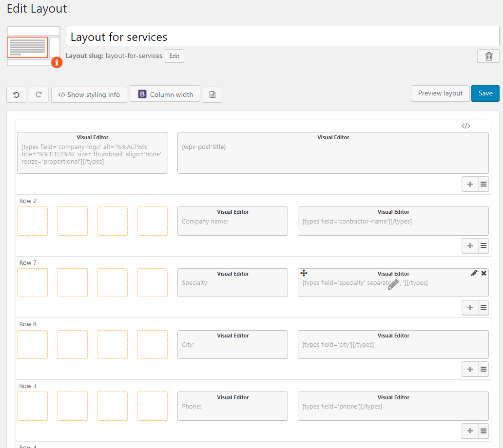This screenshot has height=448, width=503.
Task: Select the 'Phone:' Visual Editor cell
Action: coord(232,406)
